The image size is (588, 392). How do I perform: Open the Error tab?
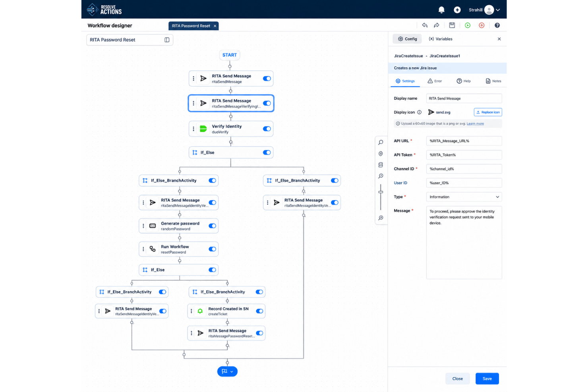pos(435,81)
